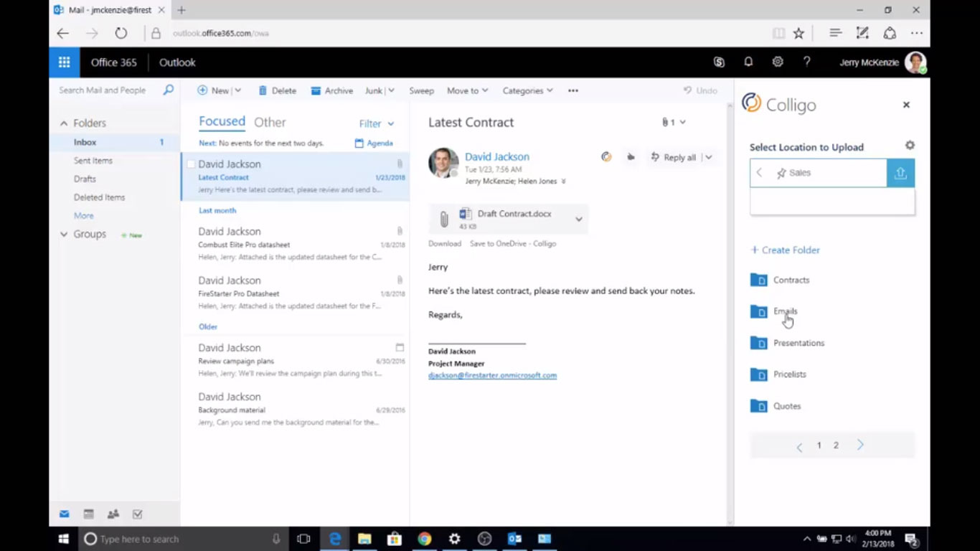
Task: Go back in Colligo location path
Action: point(759,173)
